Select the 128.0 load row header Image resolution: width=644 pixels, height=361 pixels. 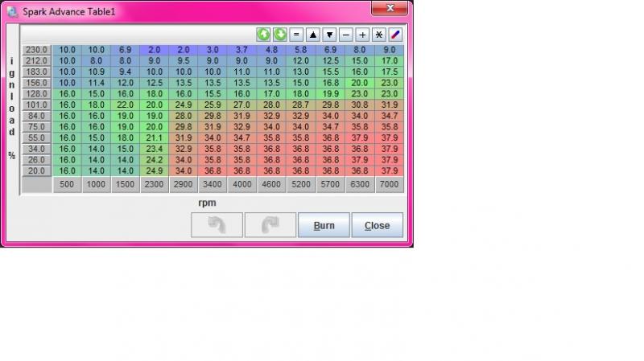tap(36, 94)
